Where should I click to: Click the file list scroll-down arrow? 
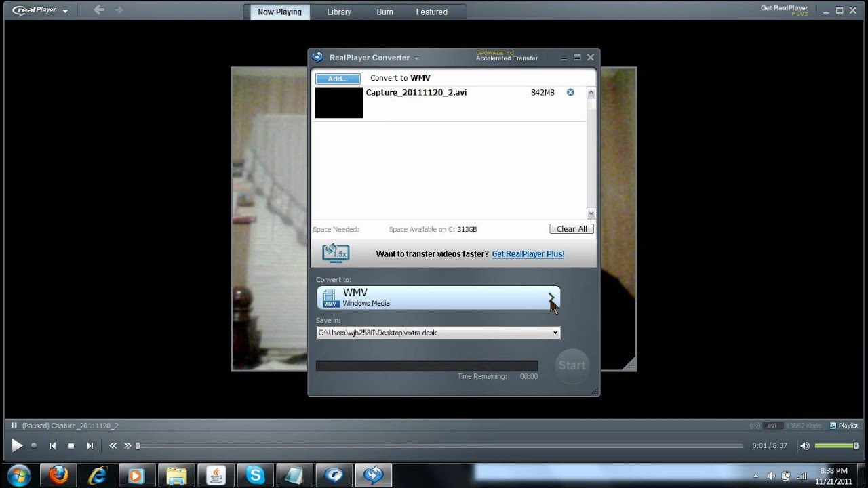[591, 213]
